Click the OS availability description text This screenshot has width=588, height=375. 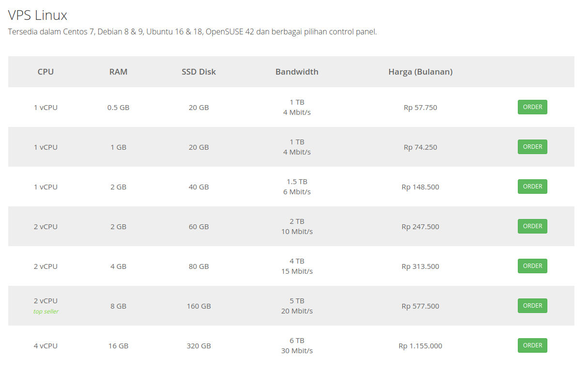[192, 32]
